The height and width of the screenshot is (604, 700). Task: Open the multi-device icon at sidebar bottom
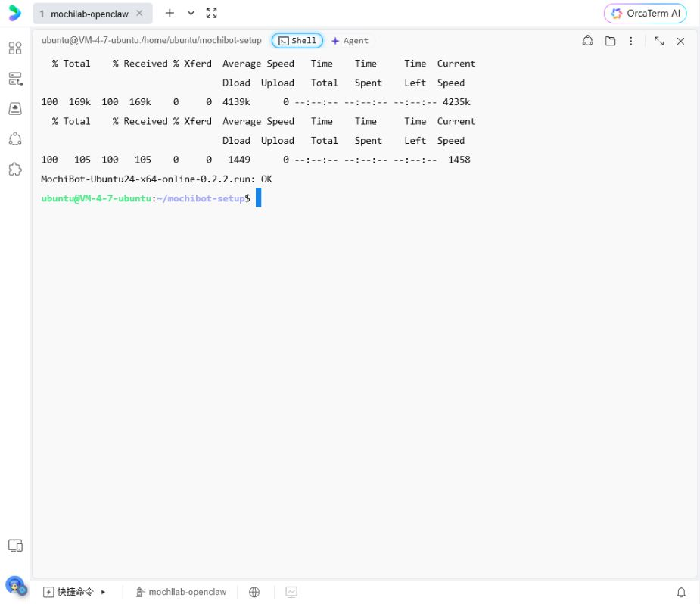tap(15, 546)
